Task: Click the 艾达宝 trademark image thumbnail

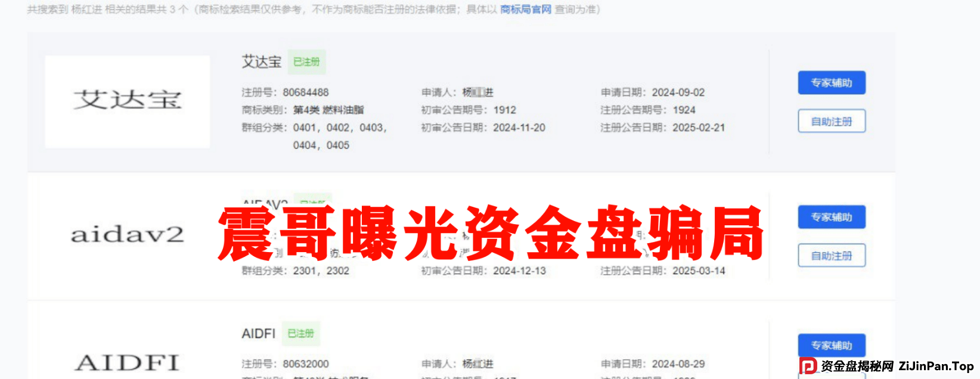Action: (127, 101)
